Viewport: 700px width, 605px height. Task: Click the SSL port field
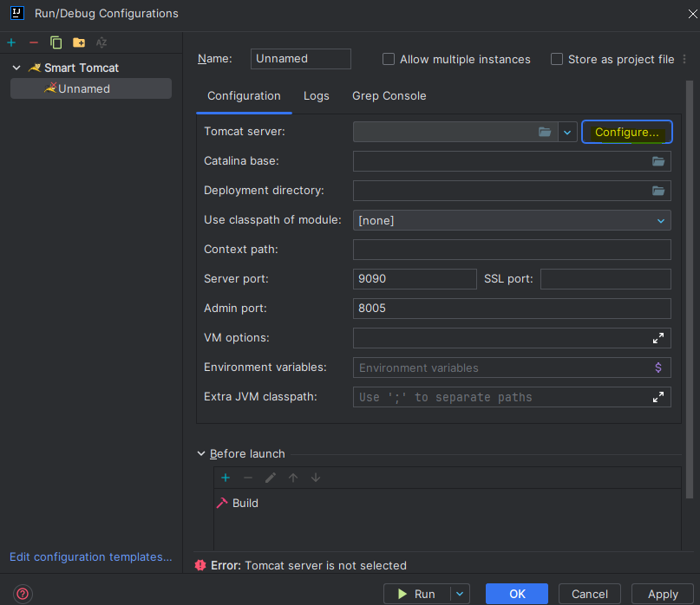pyautogui.click(x=605, y=279)
